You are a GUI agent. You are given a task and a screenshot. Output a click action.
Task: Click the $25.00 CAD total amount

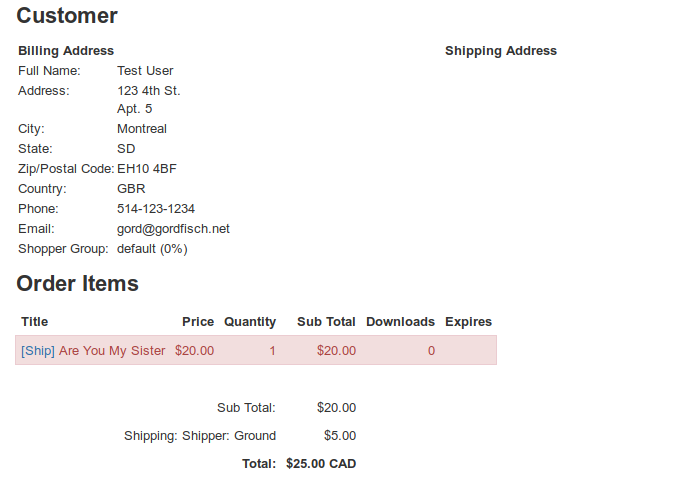point(321,464)
